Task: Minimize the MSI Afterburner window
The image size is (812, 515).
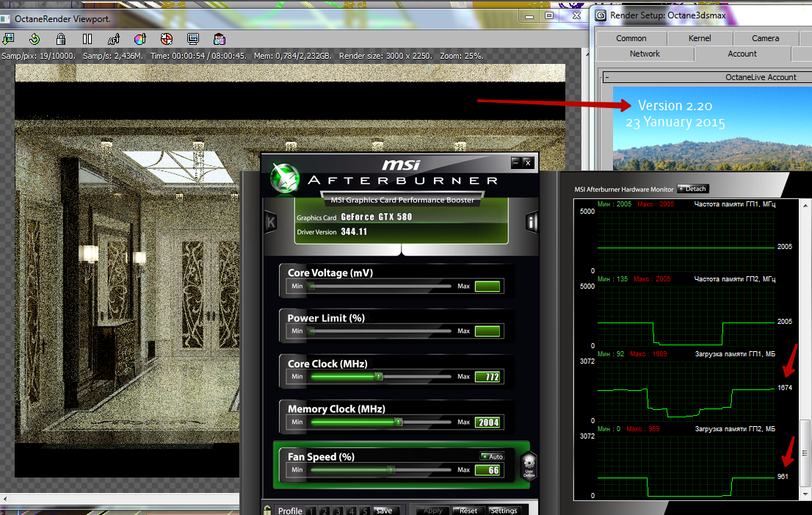Action: click(515, 162)
